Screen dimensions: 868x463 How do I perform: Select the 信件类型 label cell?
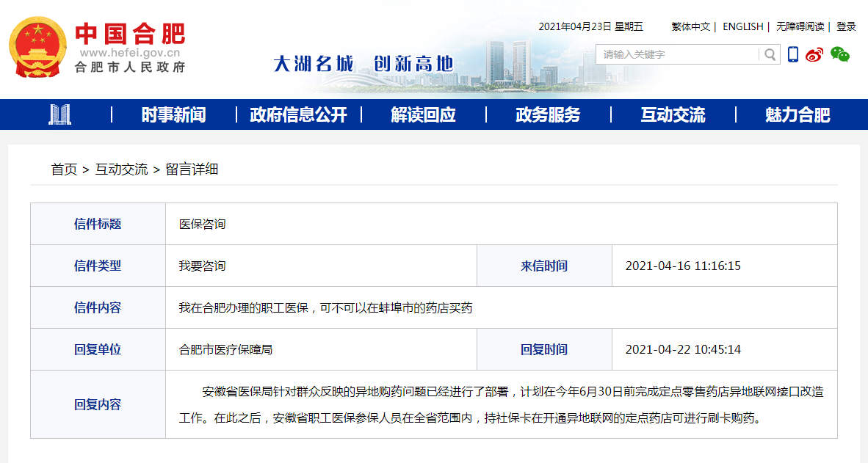coord(98,266)
